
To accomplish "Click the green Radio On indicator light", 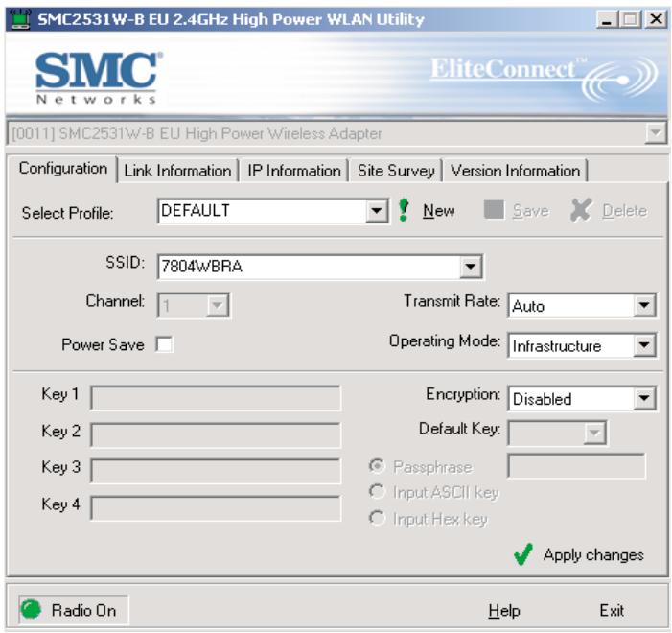I will [x=31, y=609].
